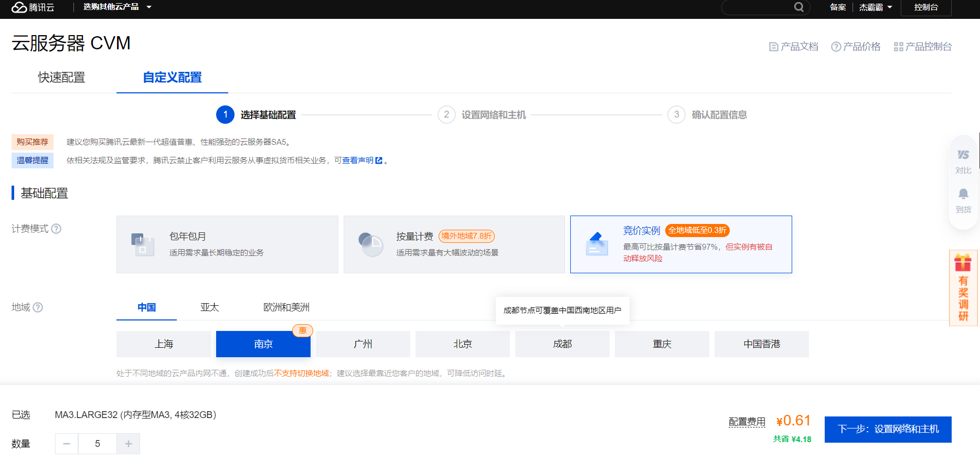Click the 产品文档 document icon
Screen dimensions: 980x471
[773, 47]
